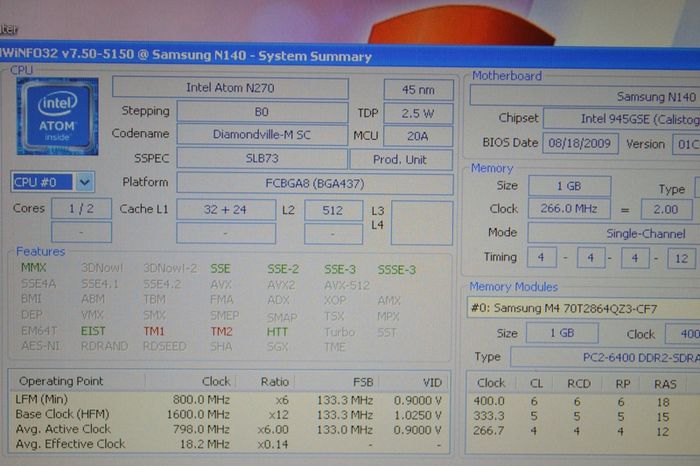
Task: Select the Avg. Effective Clock row
Action: point(229,444)
